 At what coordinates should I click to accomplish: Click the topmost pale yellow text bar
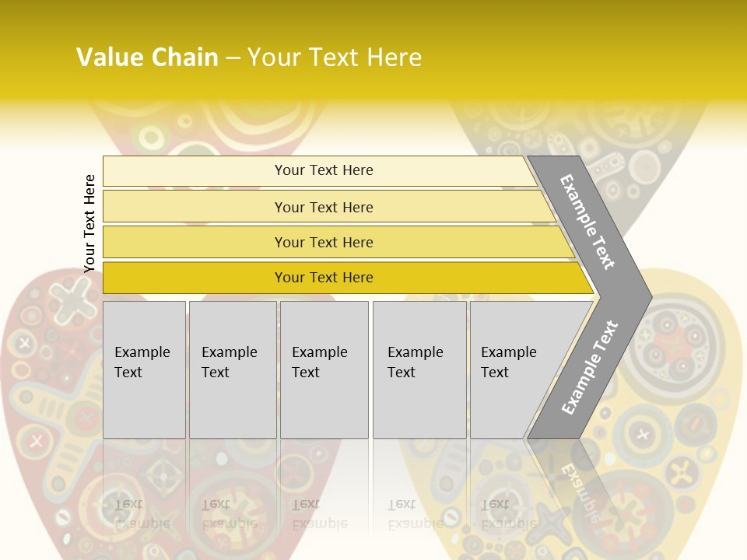pyautogui.click(x=324, y=170)
